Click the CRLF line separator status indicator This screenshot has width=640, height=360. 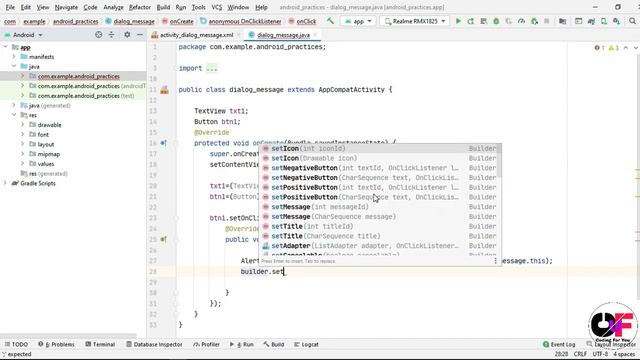(x=580, y=354)
